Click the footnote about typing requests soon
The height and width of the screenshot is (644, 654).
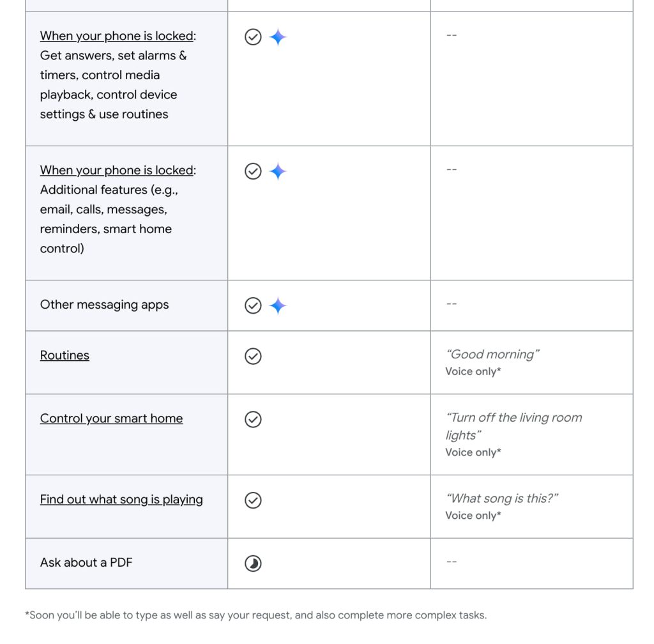tap(255, 615)
